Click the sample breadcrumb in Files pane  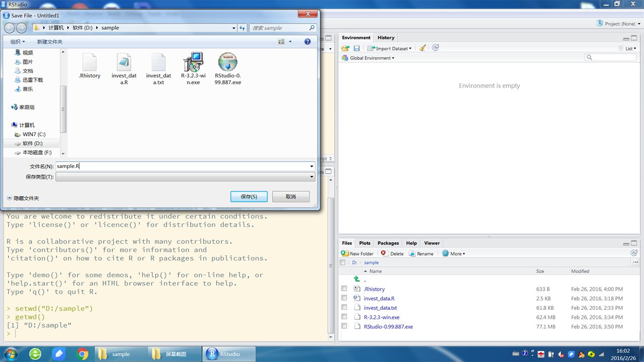[371, 262]
